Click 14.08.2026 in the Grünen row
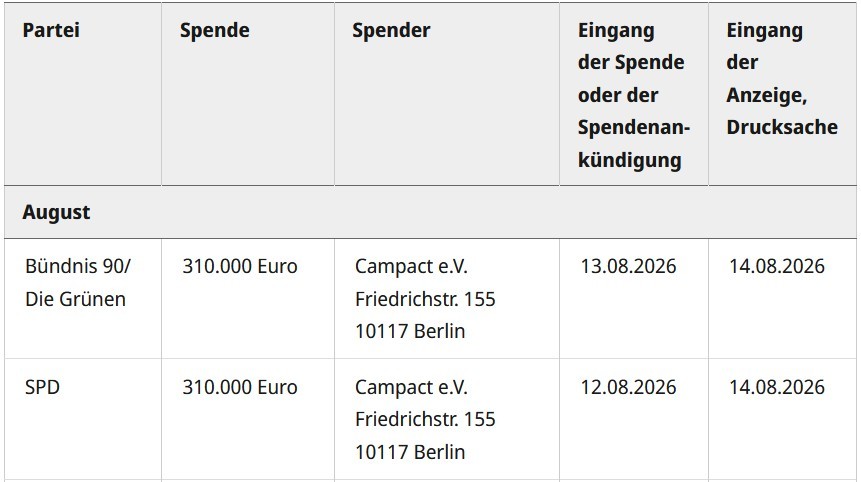The image size is (861, 482). point(776,266)
